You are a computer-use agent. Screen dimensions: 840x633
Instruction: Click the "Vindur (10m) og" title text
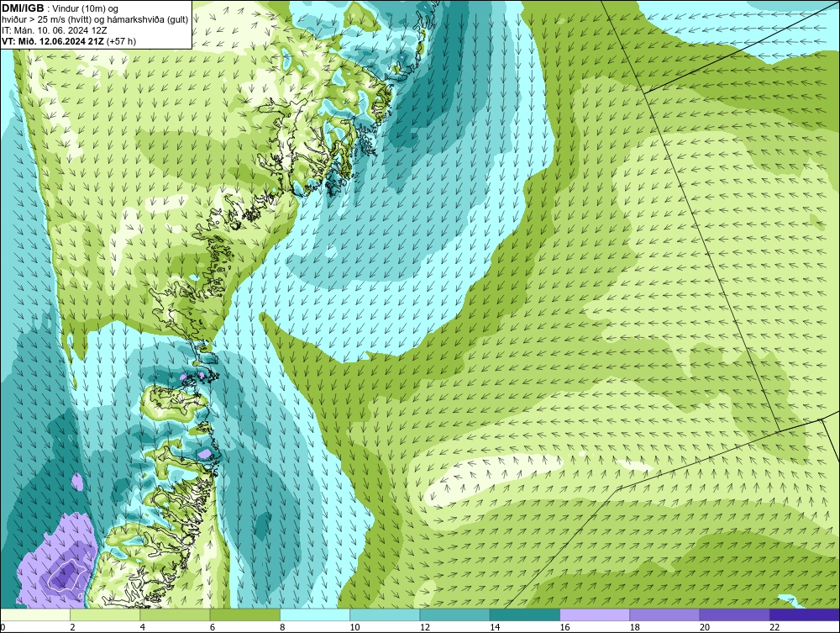point(86,8)
